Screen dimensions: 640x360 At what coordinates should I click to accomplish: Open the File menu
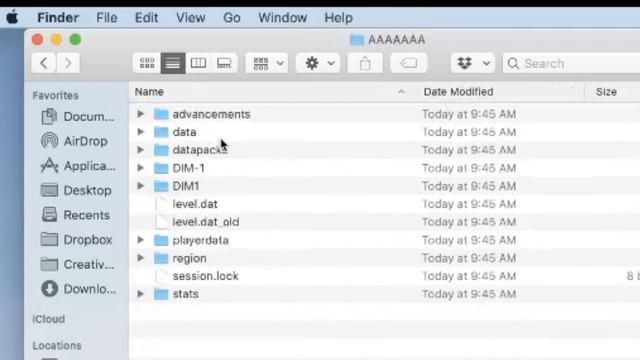(x=107, y=18)
